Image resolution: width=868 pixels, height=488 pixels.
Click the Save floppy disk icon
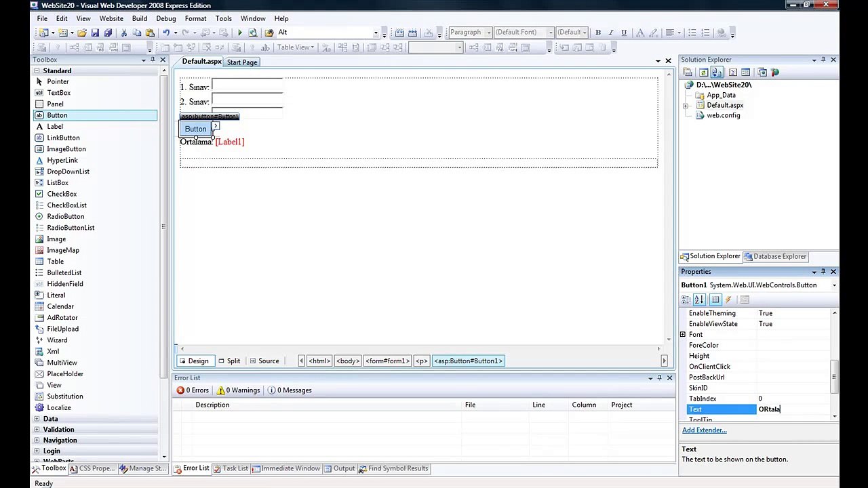[95, 33]
